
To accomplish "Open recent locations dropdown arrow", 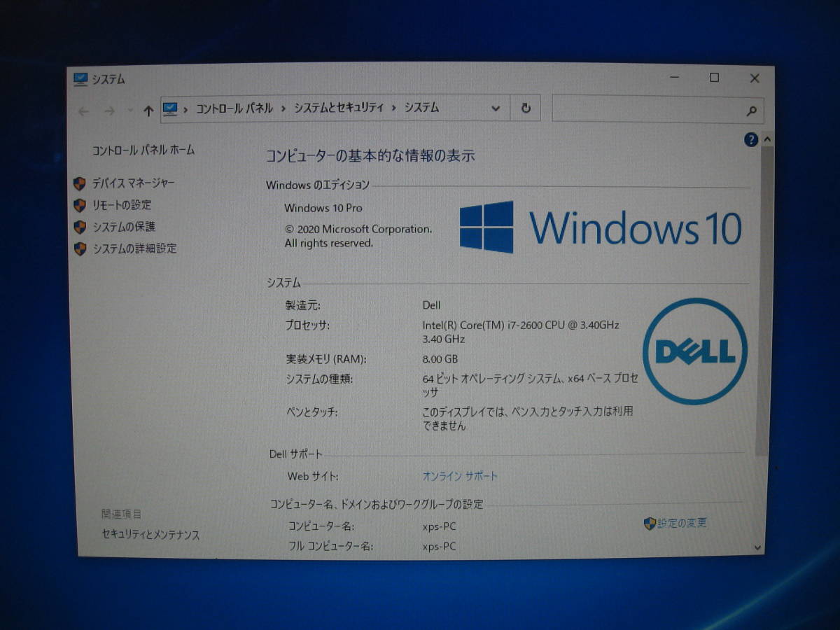I will 130,111.
